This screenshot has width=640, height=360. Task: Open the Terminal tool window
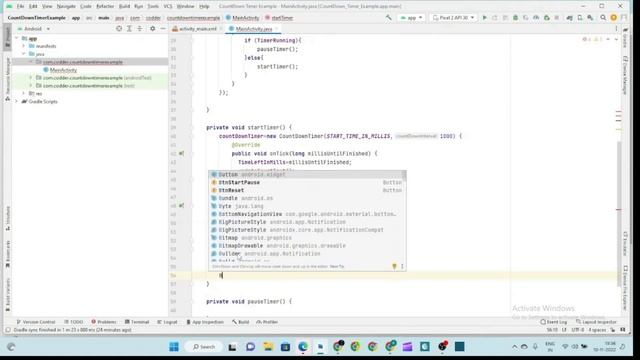click(x=137, y=322)
